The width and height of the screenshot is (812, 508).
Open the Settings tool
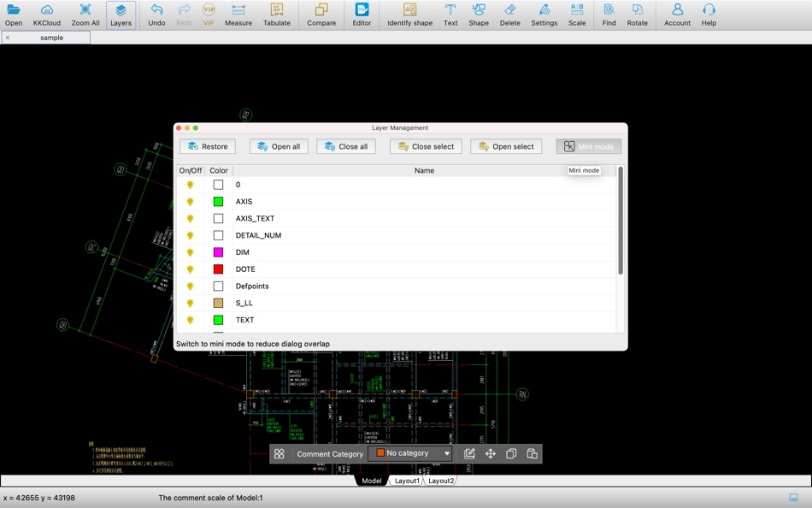[x=544, y=15]
